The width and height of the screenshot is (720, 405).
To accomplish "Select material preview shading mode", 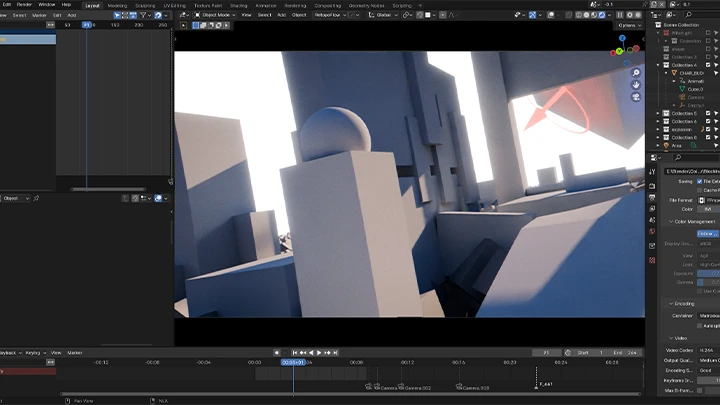I will (x=594, y=15).
